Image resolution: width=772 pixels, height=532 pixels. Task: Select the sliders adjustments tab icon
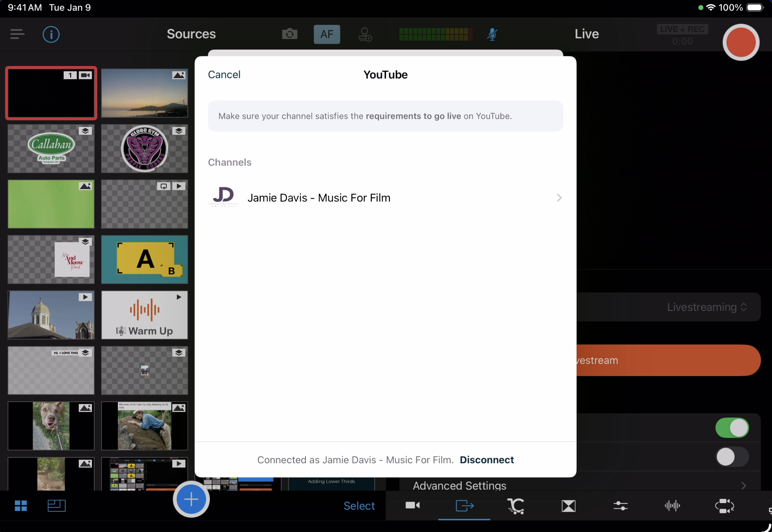[x=620, y=506]
